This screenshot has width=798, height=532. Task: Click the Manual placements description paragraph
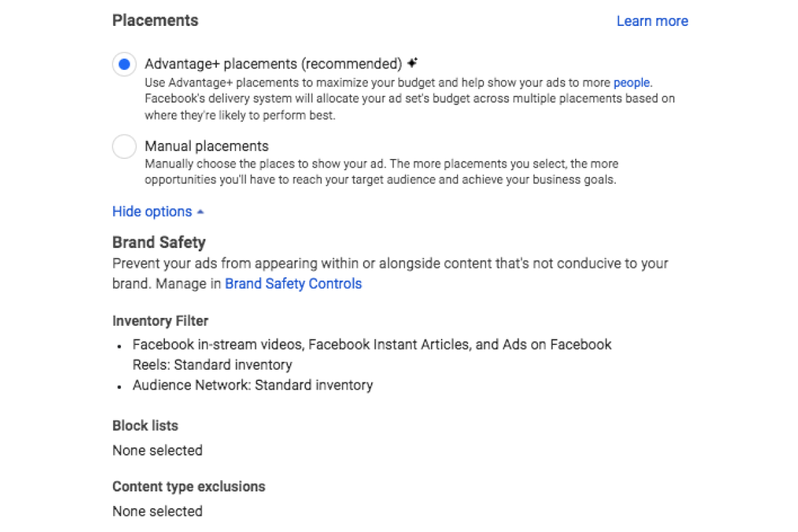click(x=382, y=172)
